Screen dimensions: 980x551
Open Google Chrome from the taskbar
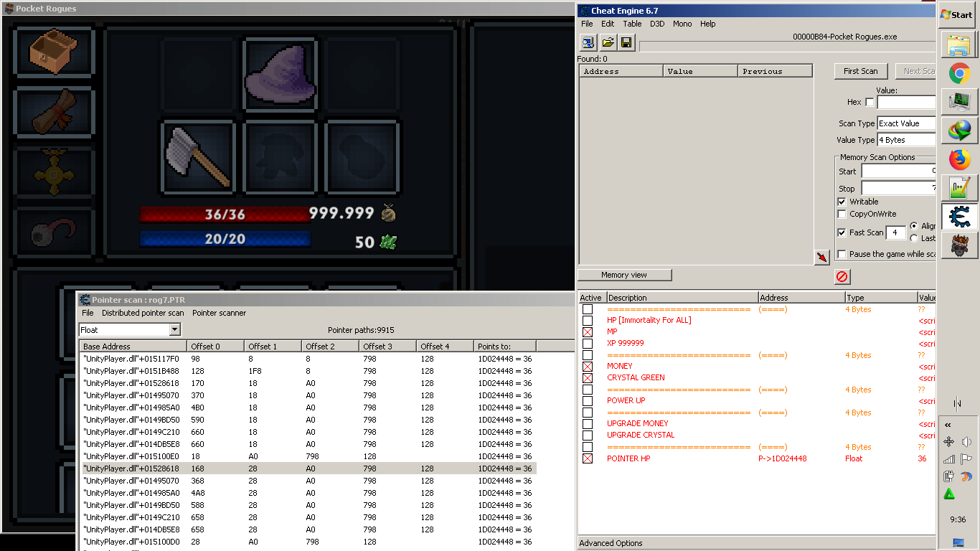click(959, 73)
